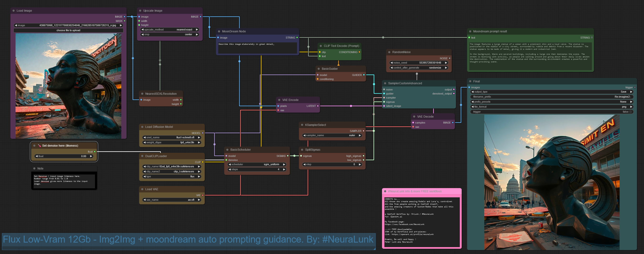Open the sampler_name euler dropdown
Viewport: 644px width, 254px height.
332,135
